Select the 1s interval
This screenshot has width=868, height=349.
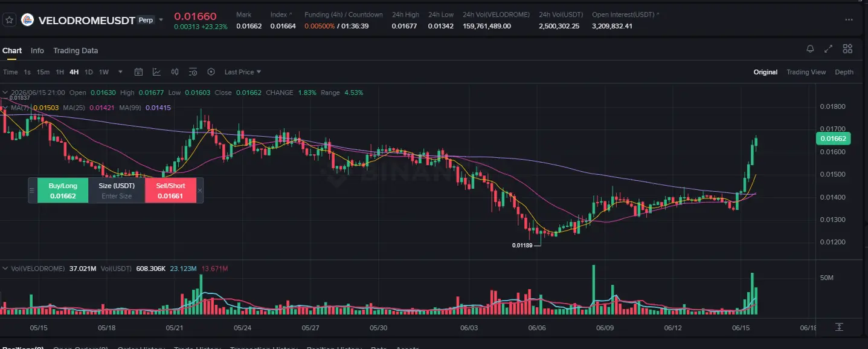coord(27,72)
